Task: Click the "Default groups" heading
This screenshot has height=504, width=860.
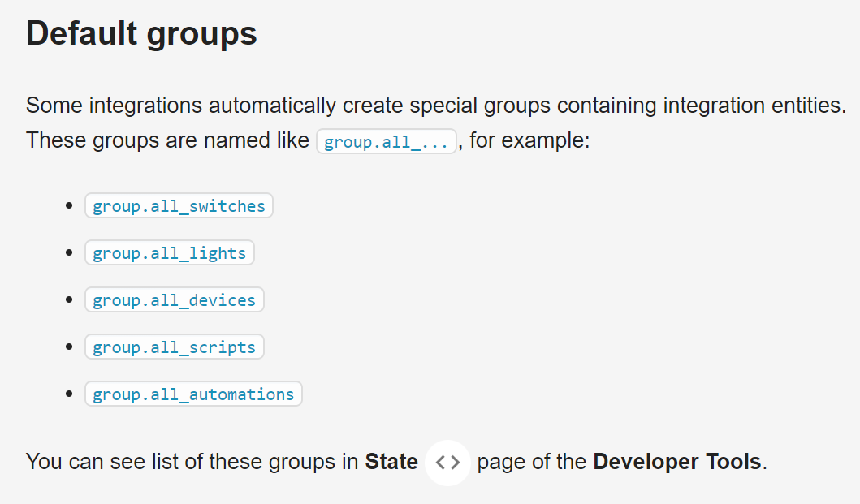Action: [141, 33]
